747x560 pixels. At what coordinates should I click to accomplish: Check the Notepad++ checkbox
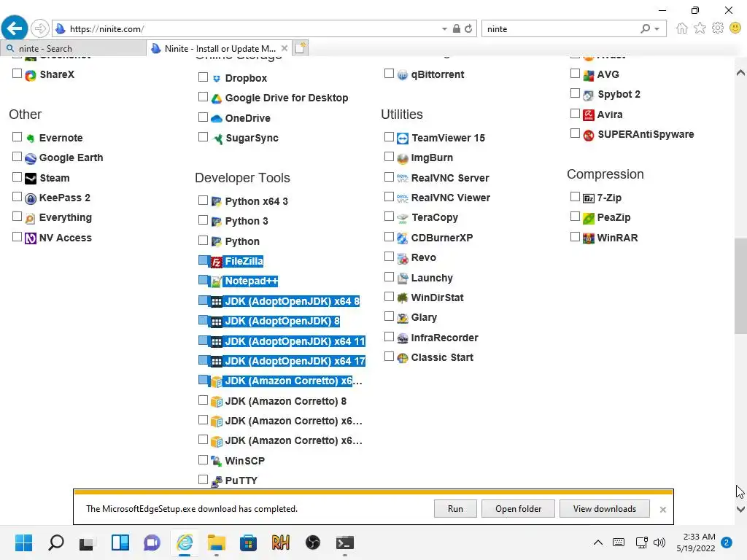point(203,281)
